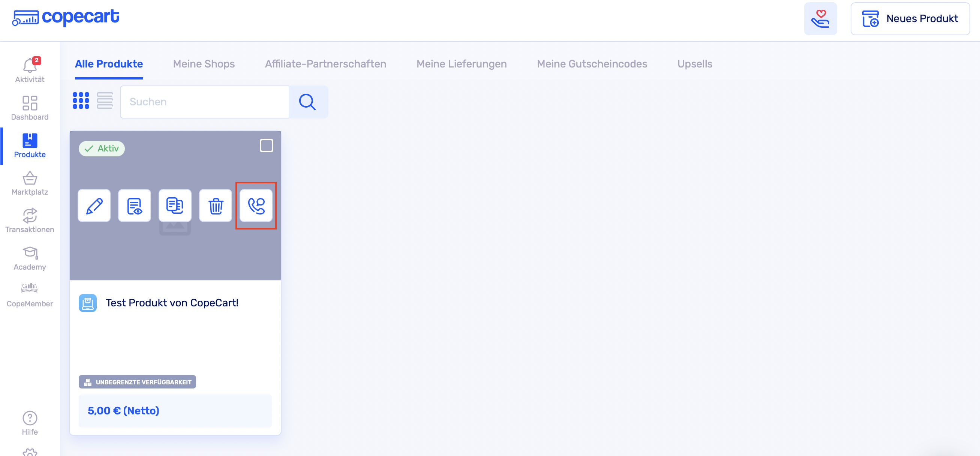Click the heart-in-hand icon in header
The height and width of the screenshot is (456, 980).
pyautogui.click(x=820, y=19)
